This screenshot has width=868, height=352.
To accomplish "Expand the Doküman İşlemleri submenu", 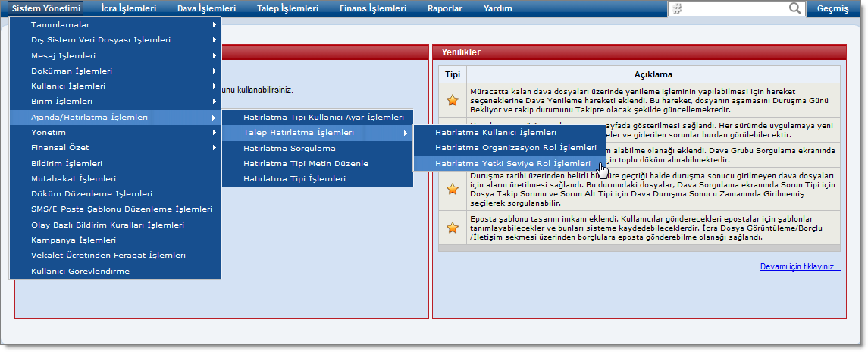I will coord(115,71).
